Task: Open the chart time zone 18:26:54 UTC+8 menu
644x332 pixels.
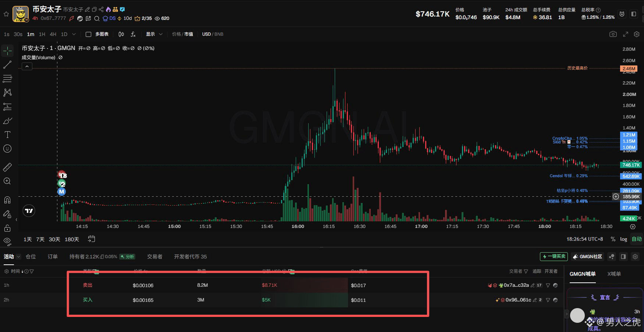Action: [585, 239]
